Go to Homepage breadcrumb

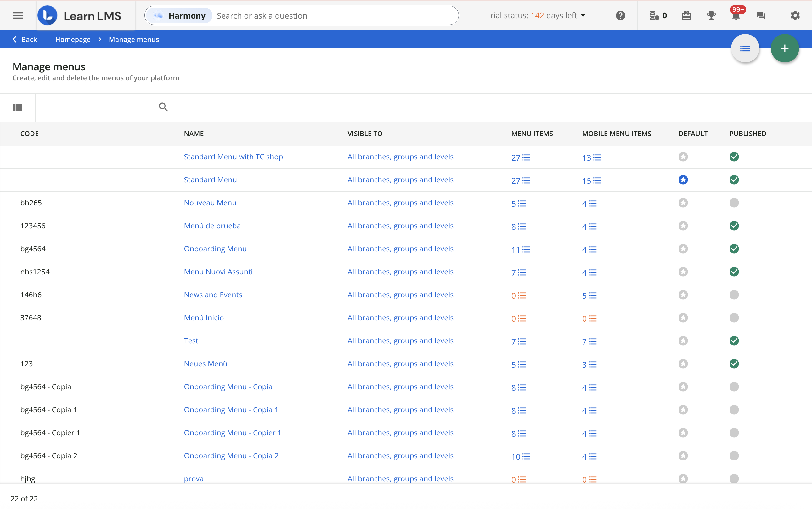tap(73, 39)
